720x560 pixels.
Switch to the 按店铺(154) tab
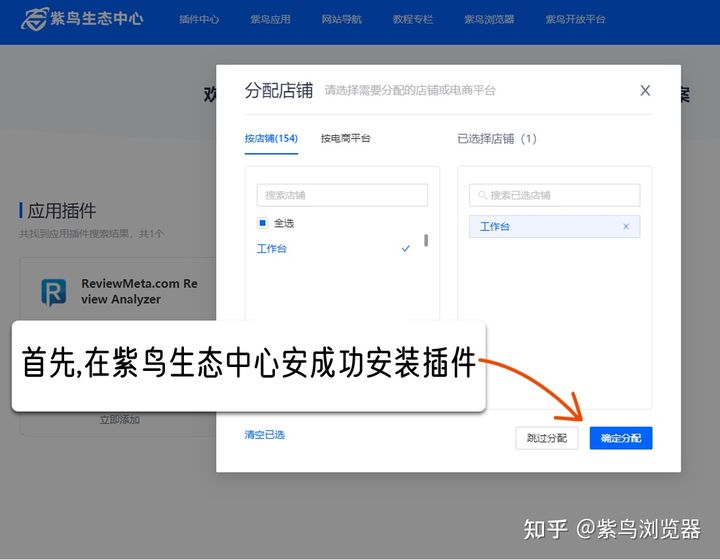click(x=271, y=138)
